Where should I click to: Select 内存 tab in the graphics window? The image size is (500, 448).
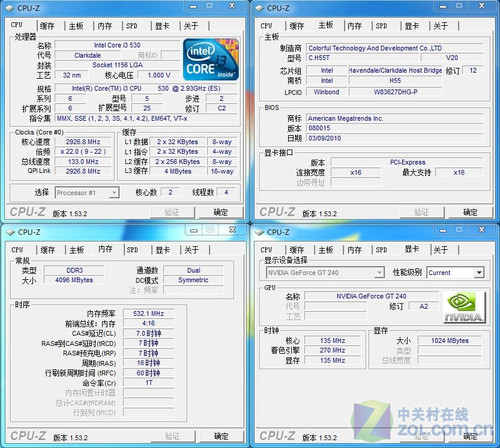tap(354, 250)
